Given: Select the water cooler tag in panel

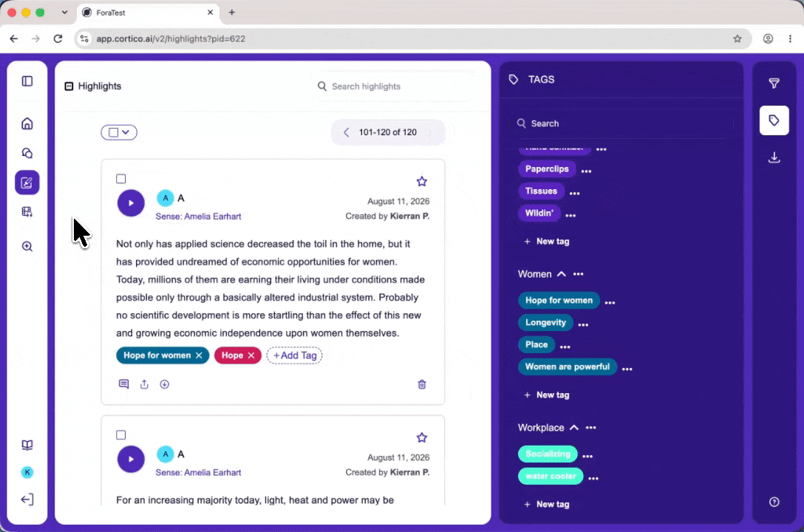Looking at the screenshot, I should [x=551, y=476].
